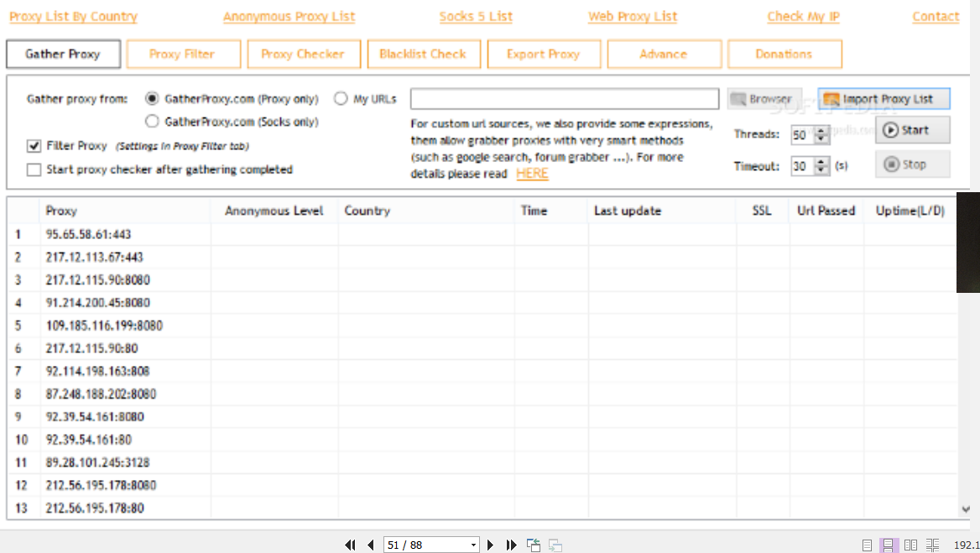Switch to the Proxy Checker tab
The height and width of the screenshot is (553, 980).
303,55
